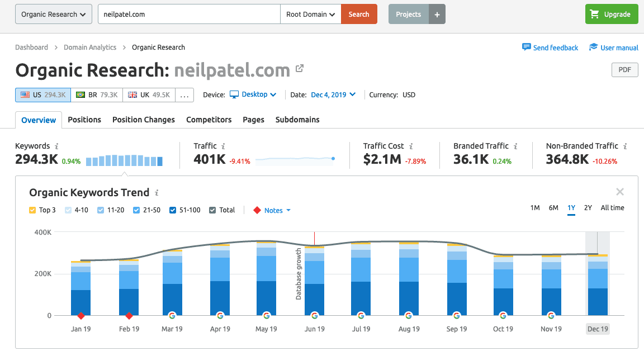Open the Organic Research tool dropdown

pos(54,15)
